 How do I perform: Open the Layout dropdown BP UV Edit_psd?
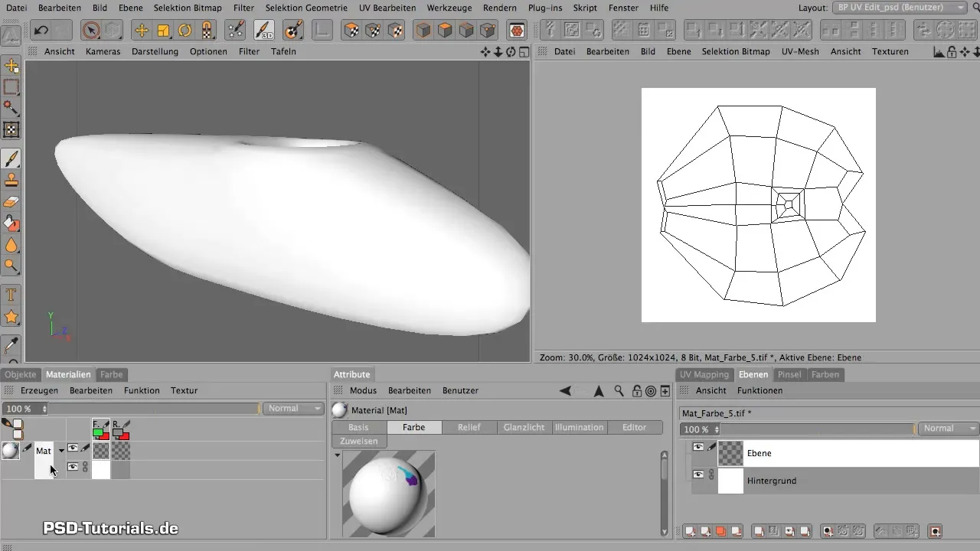point(900,7)
